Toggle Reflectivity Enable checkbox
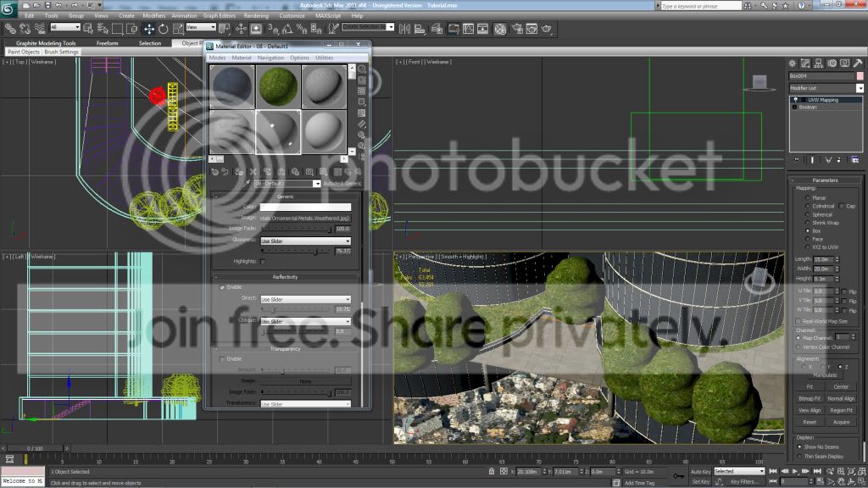The width and height of the screenshot is (868, 488). click(222, 287)
